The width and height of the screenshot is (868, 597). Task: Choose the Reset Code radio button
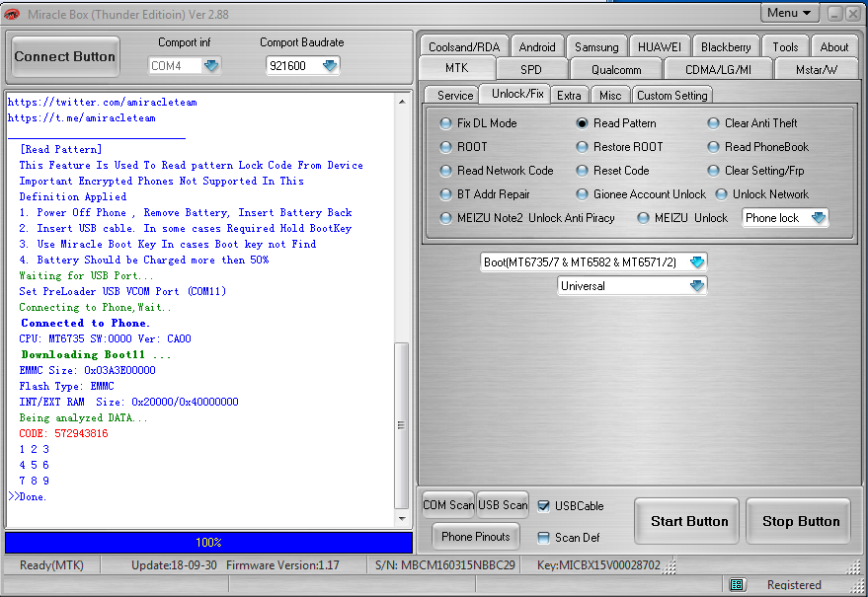click(x=582, y=171)
